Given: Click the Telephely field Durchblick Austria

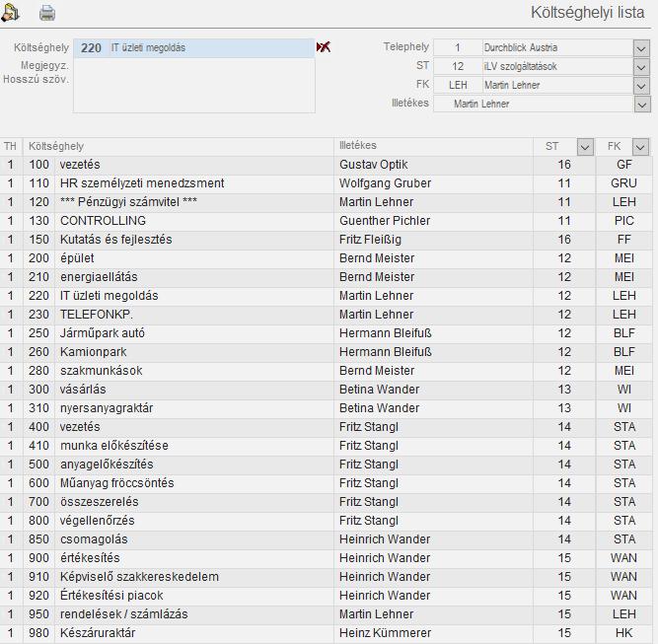Looking at the screenshot, I should point(557,47).
